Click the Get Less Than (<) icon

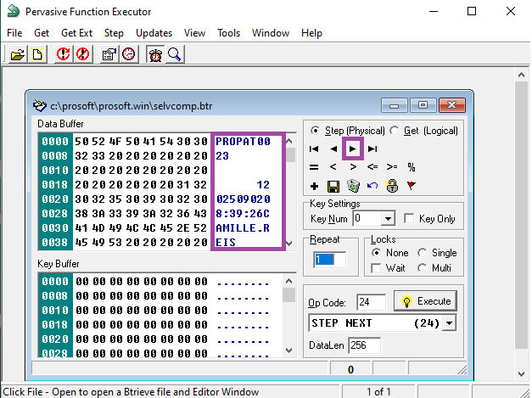coord(333,167)
